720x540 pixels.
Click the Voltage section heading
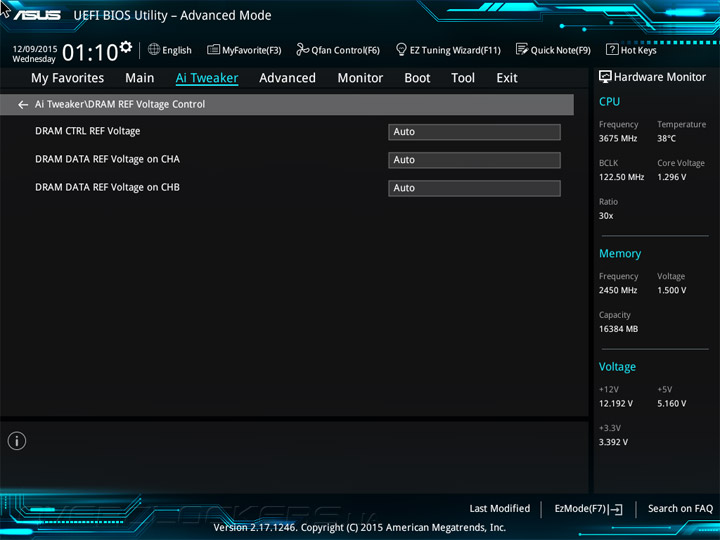pos(617,367)
